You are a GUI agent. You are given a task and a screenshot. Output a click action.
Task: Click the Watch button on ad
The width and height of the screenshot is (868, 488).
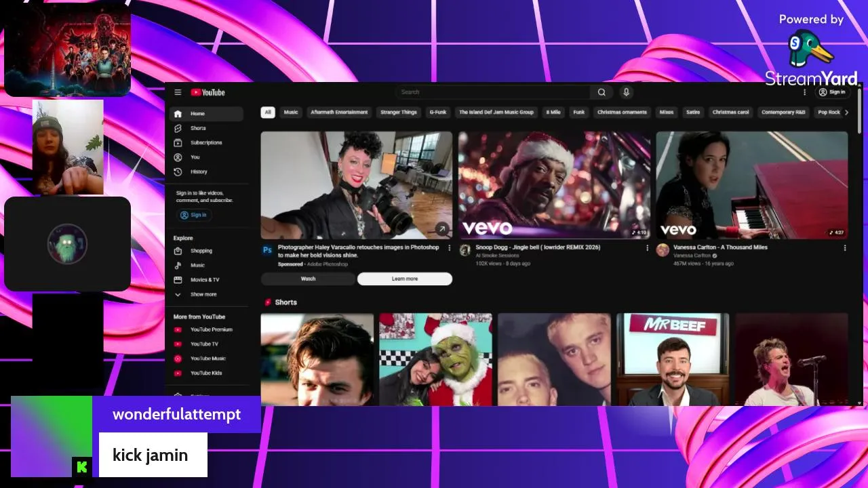tap(308, 279)
